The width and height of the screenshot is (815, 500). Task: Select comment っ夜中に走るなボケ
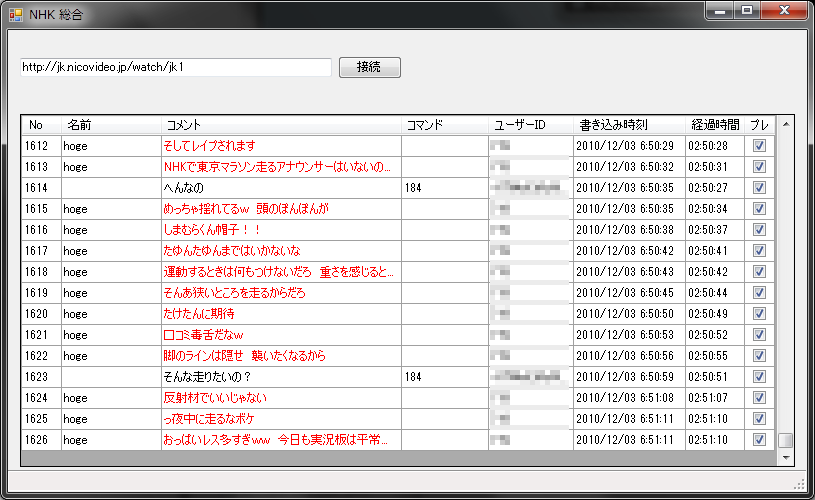[x=209, y=419]
